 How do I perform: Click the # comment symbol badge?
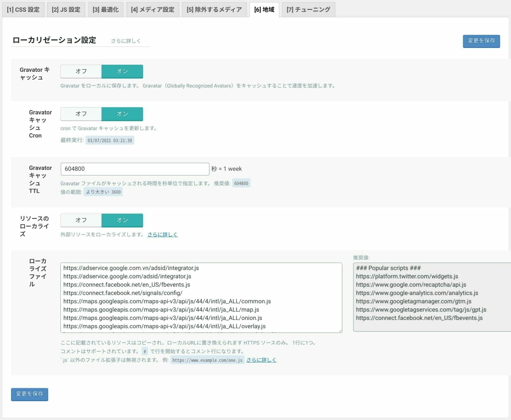coord(145,351)
